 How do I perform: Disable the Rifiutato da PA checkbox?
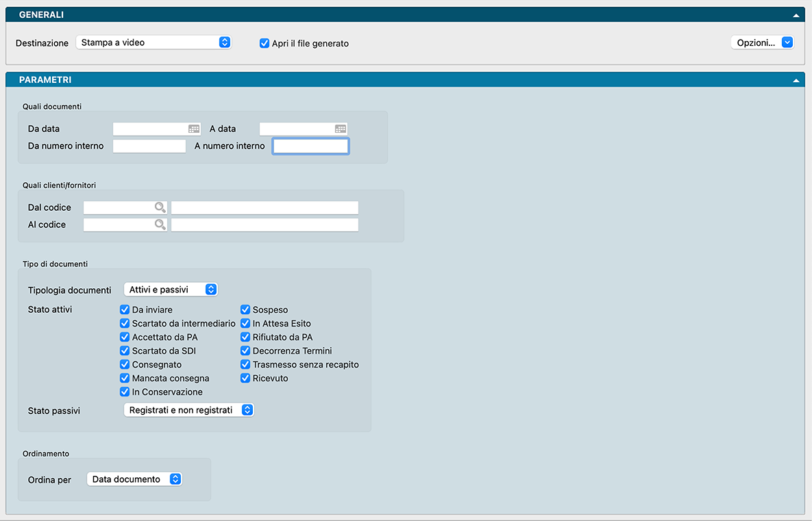tap(245, 337)
